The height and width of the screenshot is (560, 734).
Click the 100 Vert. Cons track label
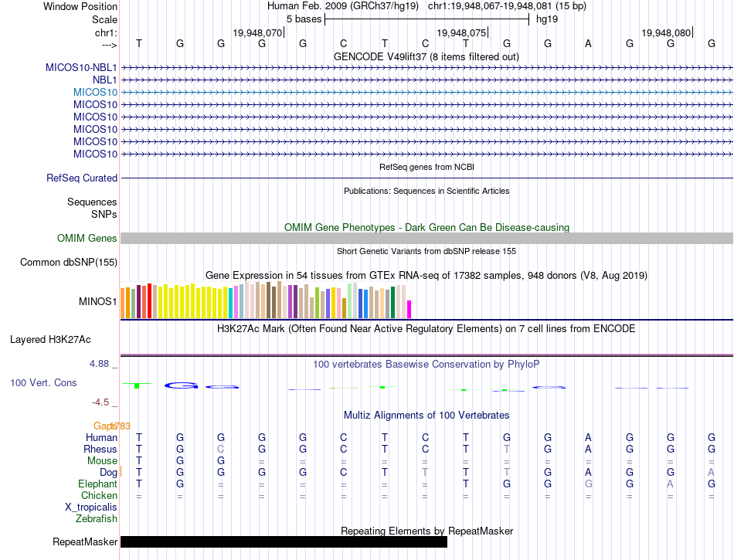[43, 382]
